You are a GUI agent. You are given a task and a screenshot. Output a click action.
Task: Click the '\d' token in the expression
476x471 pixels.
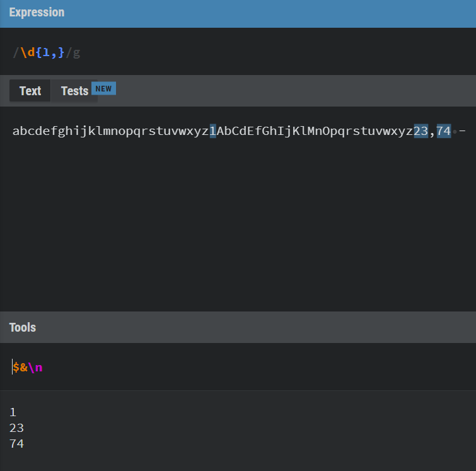click(x=28, y=52)
